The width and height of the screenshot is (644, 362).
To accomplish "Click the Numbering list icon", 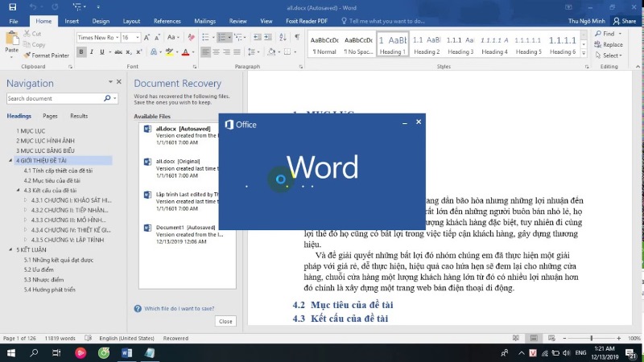I will tap(222, 37).
